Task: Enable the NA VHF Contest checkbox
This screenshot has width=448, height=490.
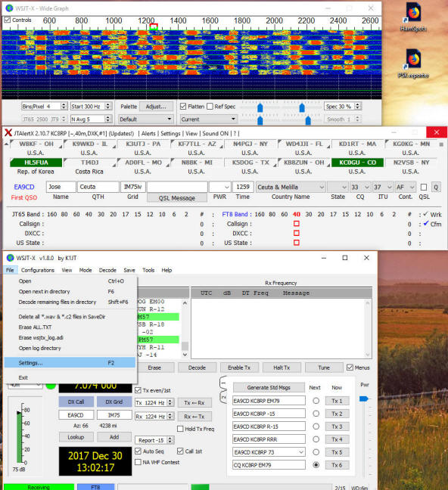Action: (138, 462)
